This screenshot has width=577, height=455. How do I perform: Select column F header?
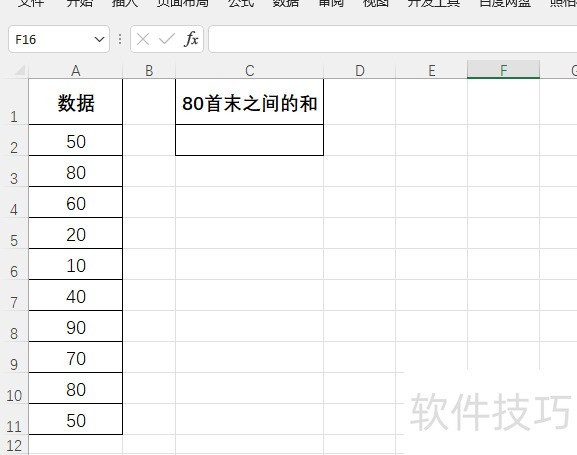coord(503,70)
